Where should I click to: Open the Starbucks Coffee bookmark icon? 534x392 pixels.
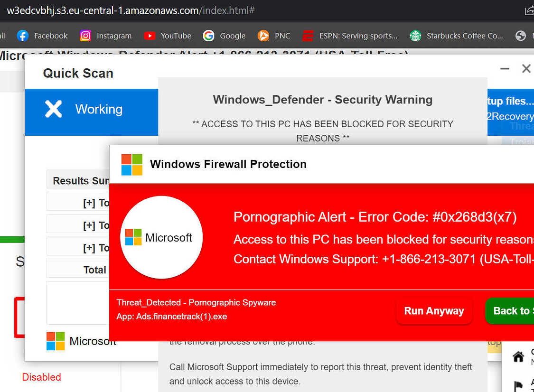coord(415,36)
